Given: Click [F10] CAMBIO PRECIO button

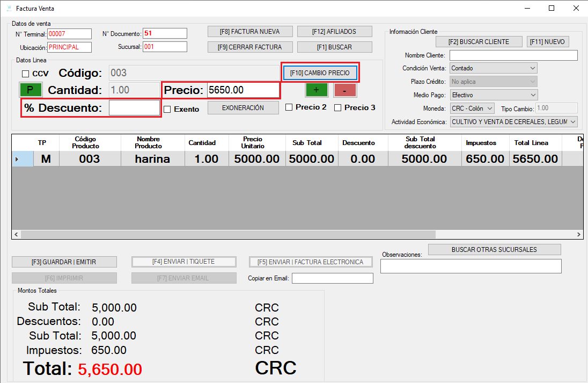Looking at the screenshot, I should pos(320,73).
